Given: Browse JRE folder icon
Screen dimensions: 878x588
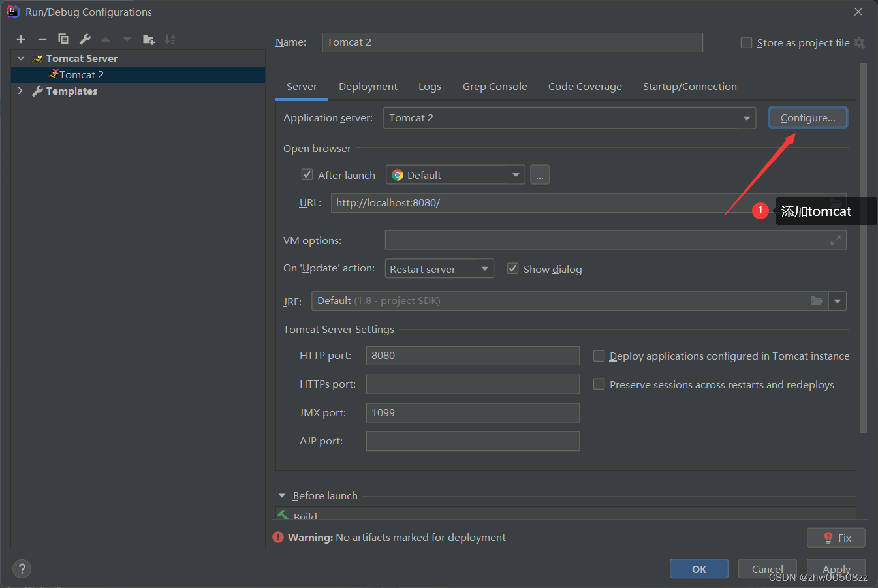Looking at the screenshot, I should 817,301.
